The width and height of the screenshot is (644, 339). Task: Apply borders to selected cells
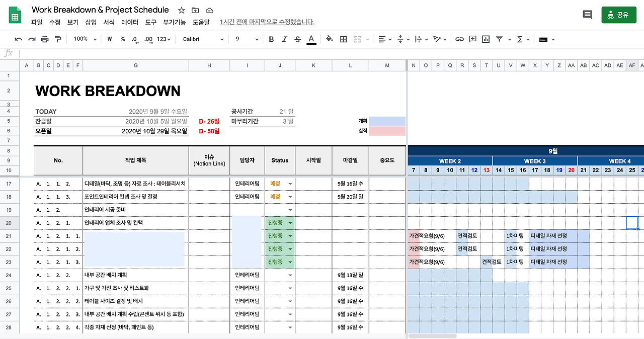click(343, 39)
